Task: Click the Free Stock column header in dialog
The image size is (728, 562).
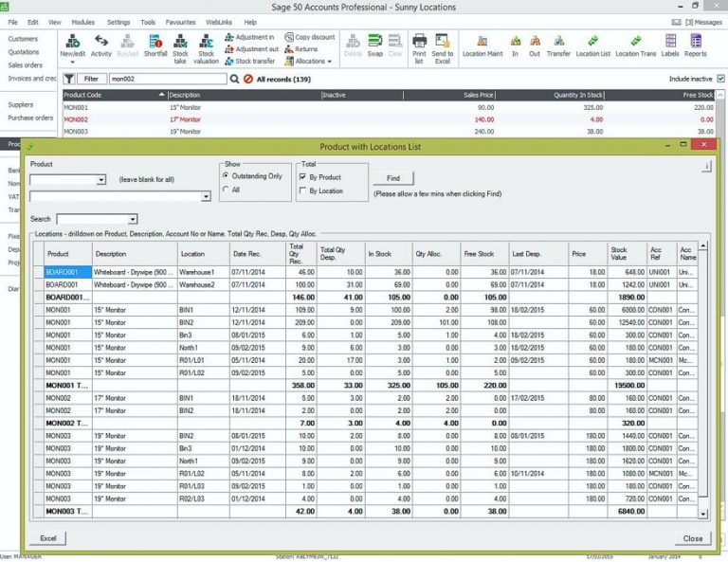Action: point(484,254)
